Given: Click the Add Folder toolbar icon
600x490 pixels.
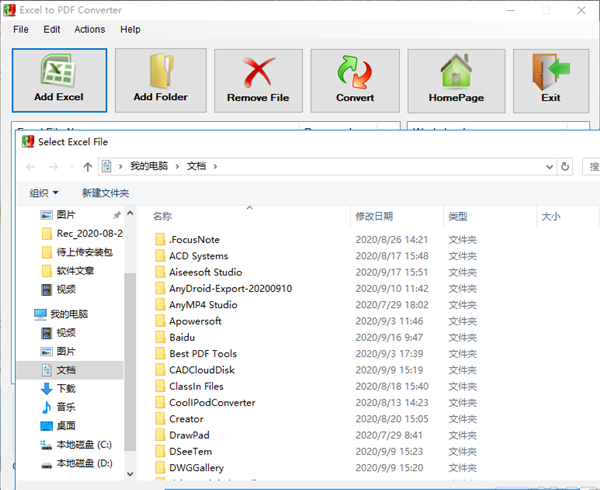Looking at the screenshot, I should point(160,80).
